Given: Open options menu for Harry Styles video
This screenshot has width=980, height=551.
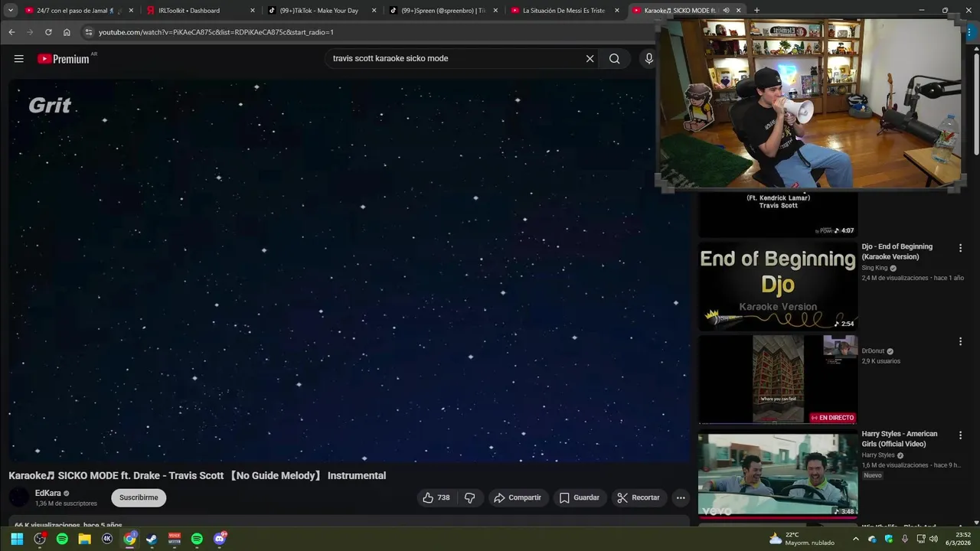Looking at the screenshot, I should (960, 435).
